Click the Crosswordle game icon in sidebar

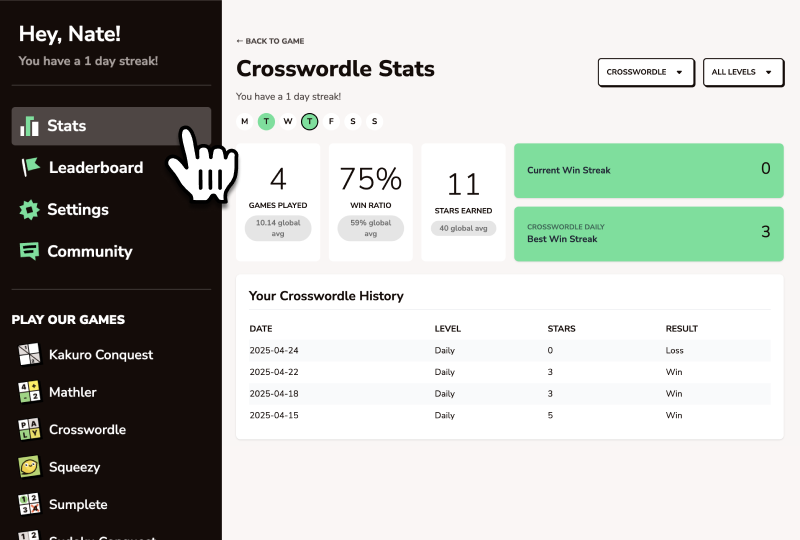tap(29, 429)
